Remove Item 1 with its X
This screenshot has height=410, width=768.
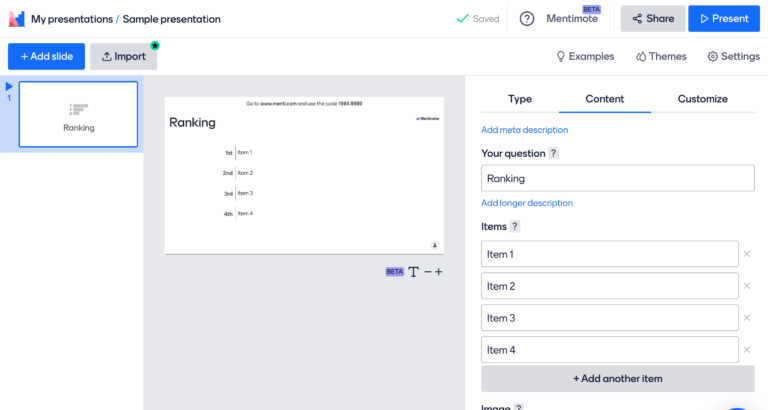746,254
